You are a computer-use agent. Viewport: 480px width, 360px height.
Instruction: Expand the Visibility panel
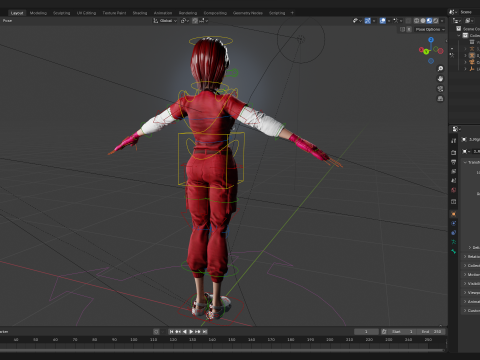471,284
